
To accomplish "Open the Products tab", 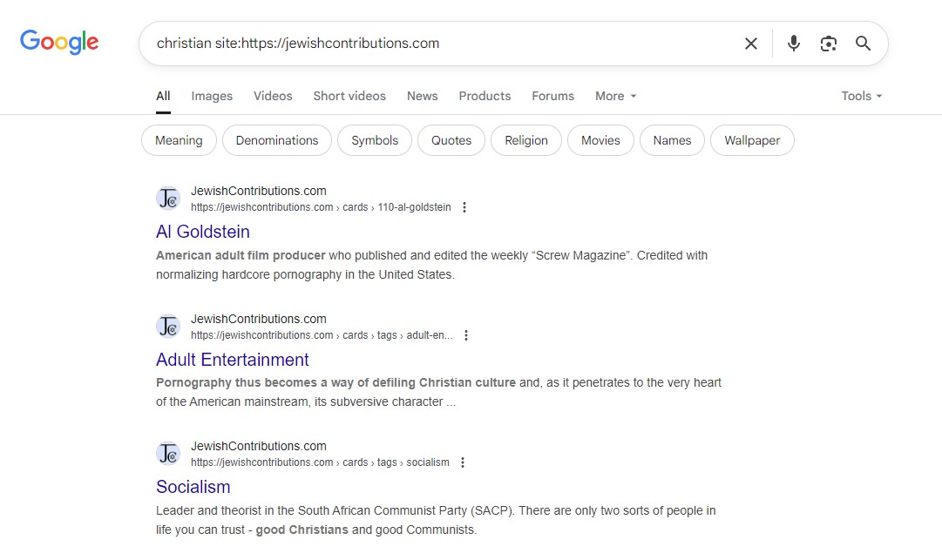I will coord(485,96).
